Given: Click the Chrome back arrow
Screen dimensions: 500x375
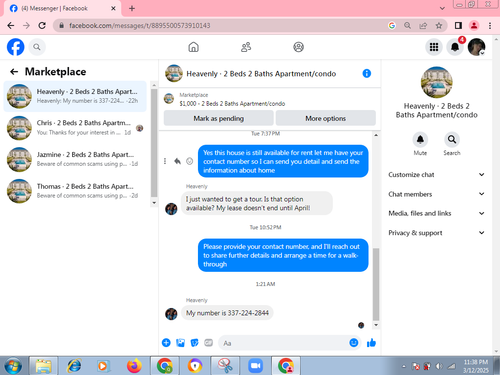Looking at the screenshot, I should point(11,25).
